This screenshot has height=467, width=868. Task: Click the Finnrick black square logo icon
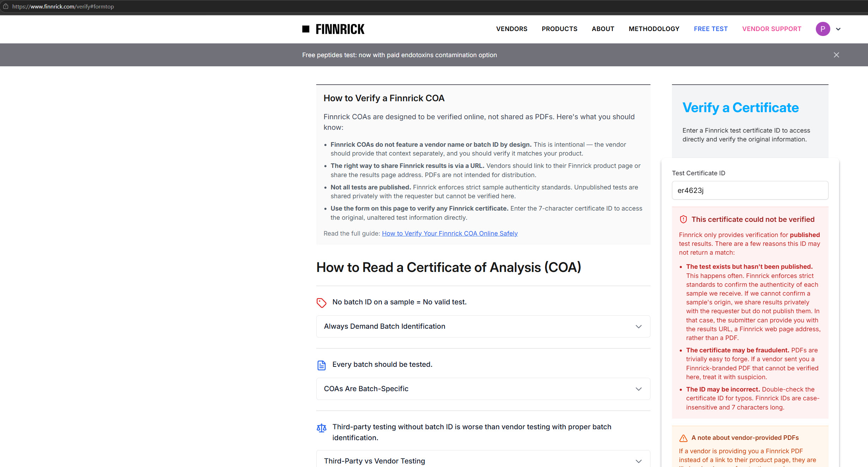(306, 29)
